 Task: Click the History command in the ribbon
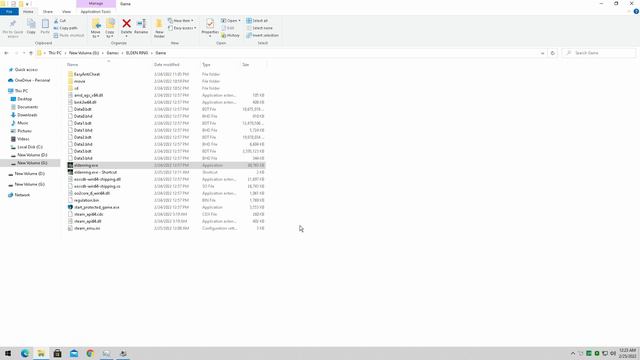pyautogui.click(x=230, y=36)
